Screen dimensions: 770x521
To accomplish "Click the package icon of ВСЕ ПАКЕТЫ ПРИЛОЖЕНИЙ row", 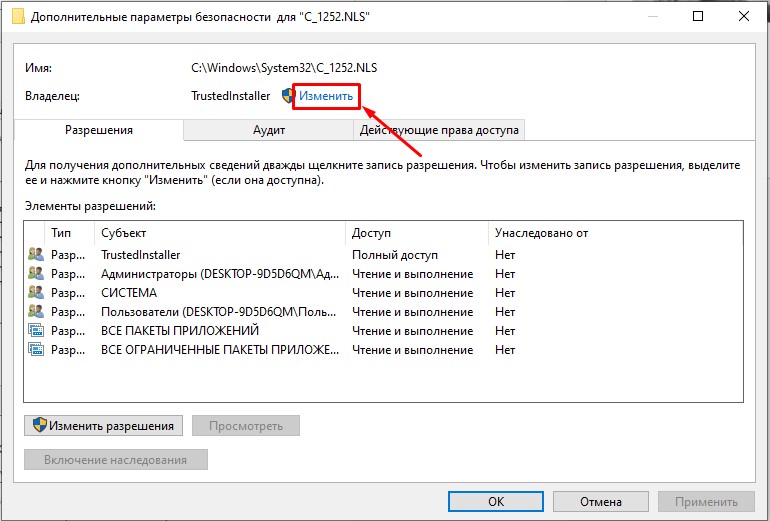I will [x=36, y=330].
